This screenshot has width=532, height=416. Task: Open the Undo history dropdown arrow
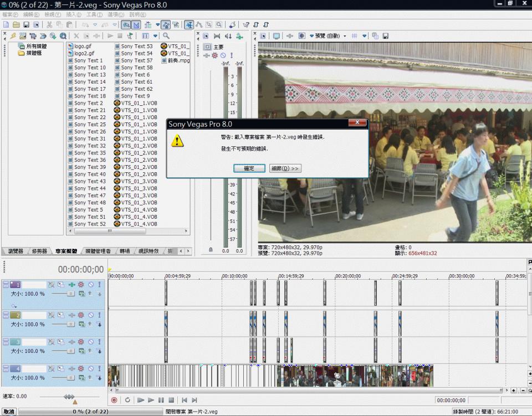pyautogui.click(x=95, y=25)
